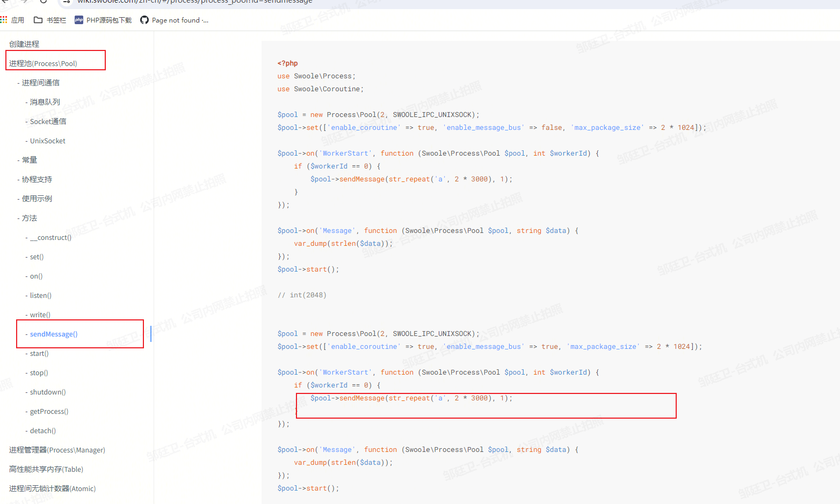This screenshot has width=840, height=504.
Task: Open the detach() method link
Action: point(43,430)
